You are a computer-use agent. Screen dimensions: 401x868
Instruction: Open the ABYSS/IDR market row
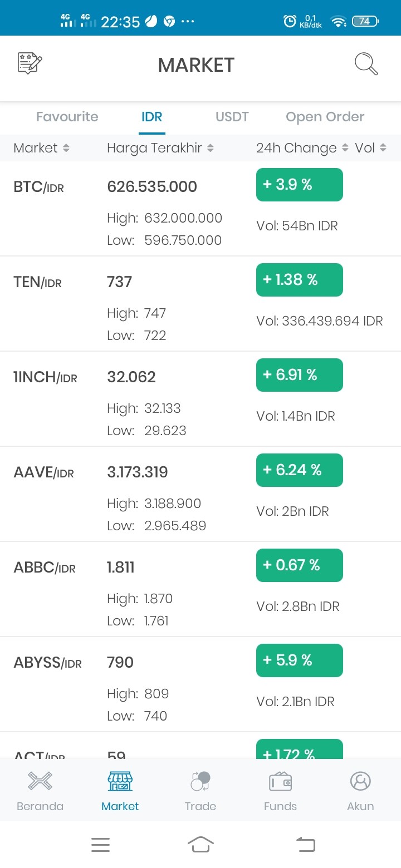tap(200, 684)
